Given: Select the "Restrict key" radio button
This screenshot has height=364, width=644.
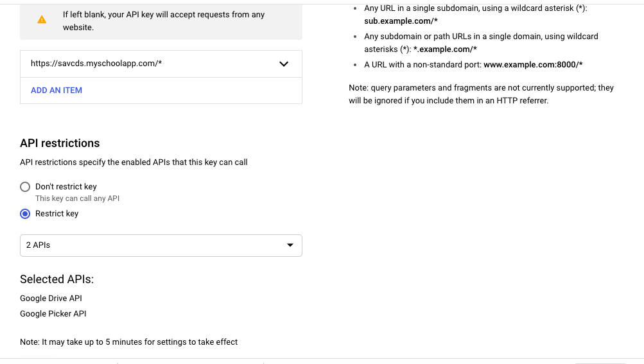Looking at the screenshot, I should coord(25,214).
